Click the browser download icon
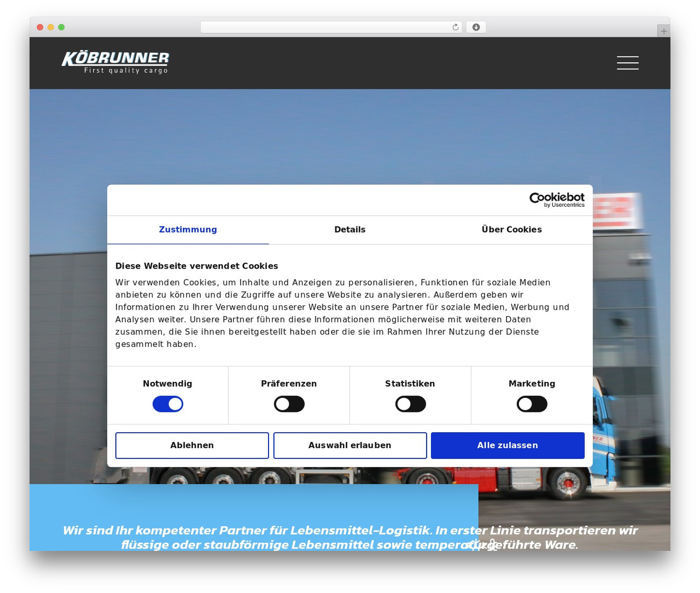This screenshot has width=700, height=593. point(476,27)
